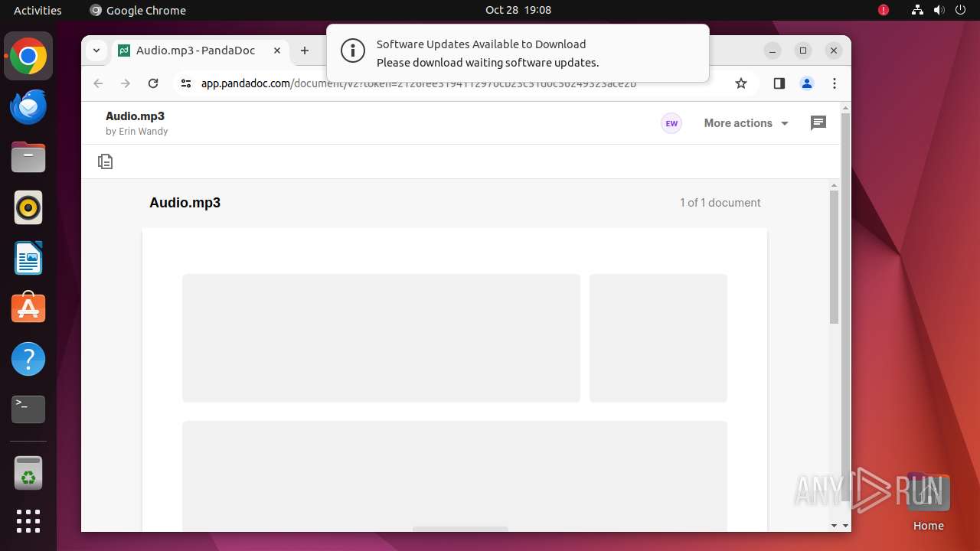Launch LibreOffice Writer from the dock
The width and height of the screenshot is (980, 551).
[28, 258]
